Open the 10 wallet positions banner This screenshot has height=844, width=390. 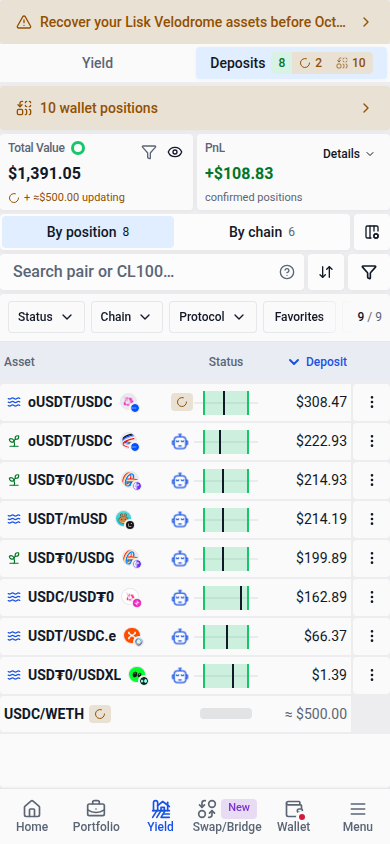click(x=195, y=108)
